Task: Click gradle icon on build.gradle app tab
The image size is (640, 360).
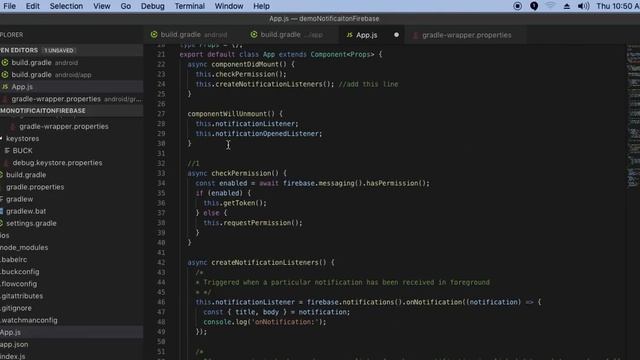Action: [254, 35]
